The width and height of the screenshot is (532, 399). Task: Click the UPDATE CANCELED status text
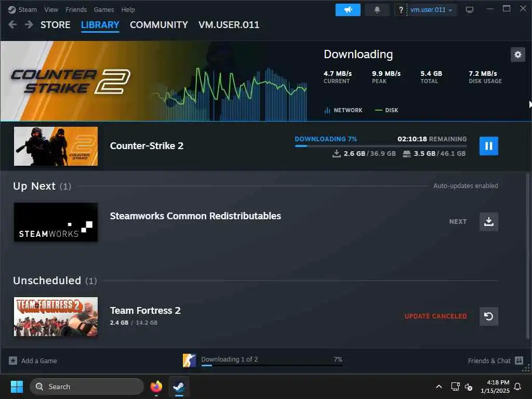coord(436,316)
